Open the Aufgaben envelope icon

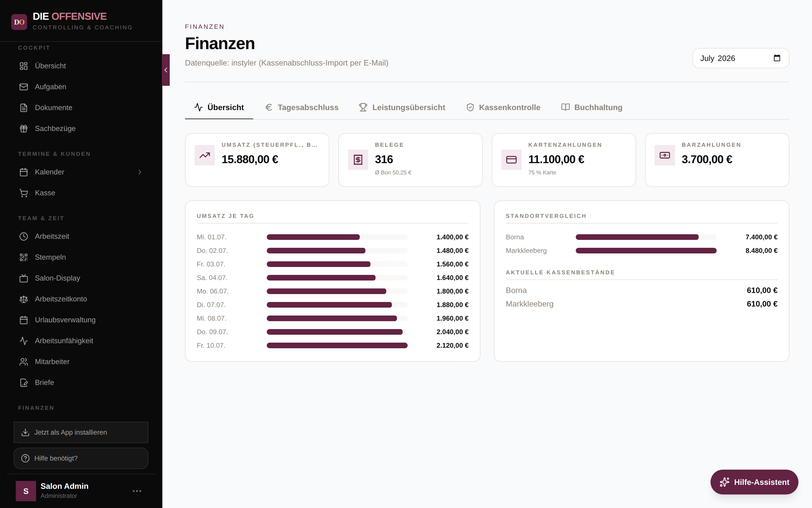click(x=23, y=87)
